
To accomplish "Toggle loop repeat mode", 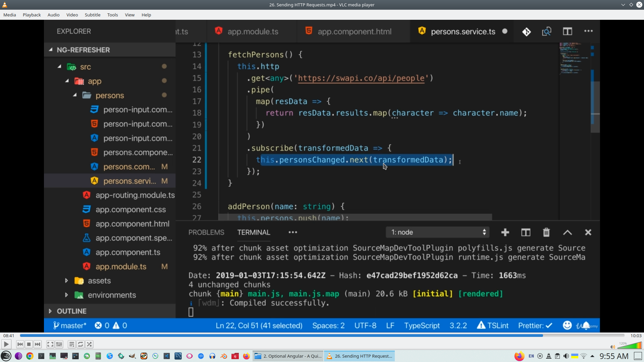I will coord(80,344).
